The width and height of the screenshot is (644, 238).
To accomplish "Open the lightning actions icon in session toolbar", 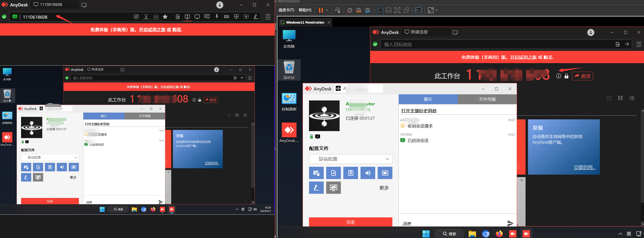I will tap(217, 17).
